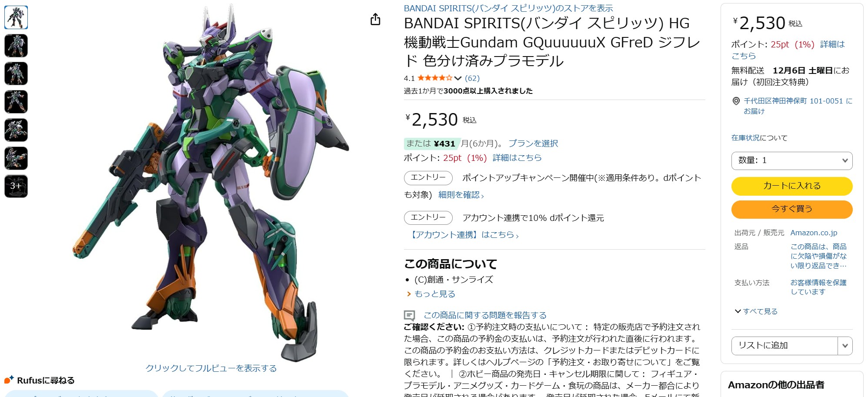Screen dimensions: 868x397
Task: Select the 3+ more images thumbnail
Action: (x=16, y=186)
